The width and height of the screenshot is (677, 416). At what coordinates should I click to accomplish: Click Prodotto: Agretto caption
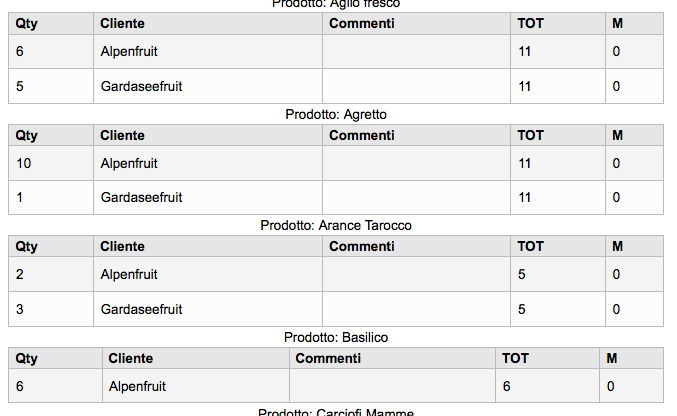point(336,114)
